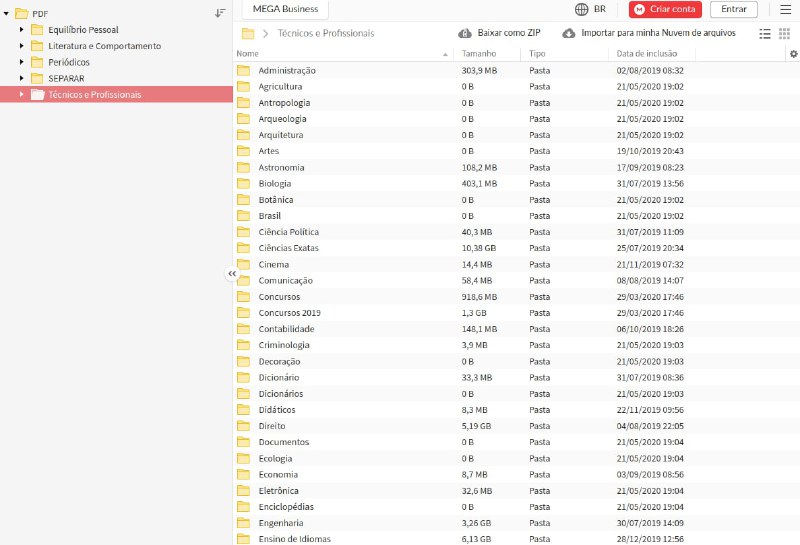The height and width of the screenshot is (545, 800).
Task: Click the Criar conta button
Action: pyautogui.click(x=665, y=9)
